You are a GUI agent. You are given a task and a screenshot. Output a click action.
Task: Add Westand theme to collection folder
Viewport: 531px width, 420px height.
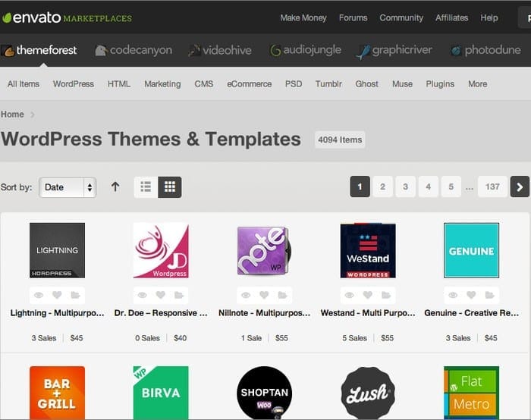[x=386, y=295]
